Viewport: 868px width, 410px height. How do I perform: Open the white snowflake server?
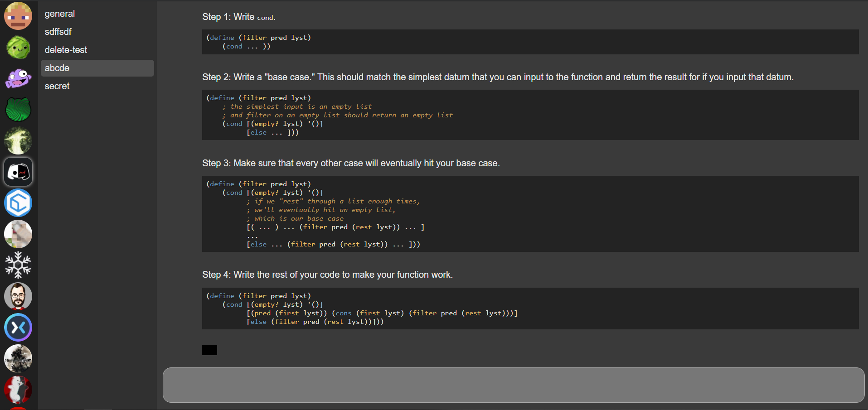[x=18, y=265]
